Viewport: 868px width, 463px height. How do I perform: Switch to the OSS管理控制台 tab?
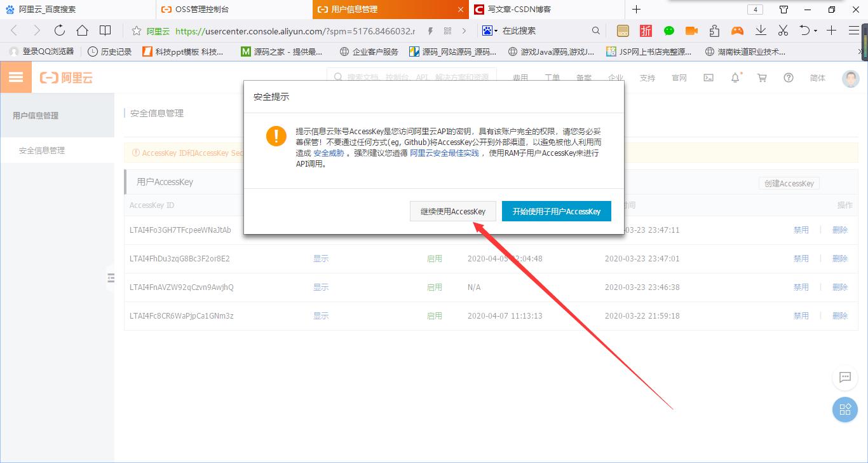click(x=234, y=10)
